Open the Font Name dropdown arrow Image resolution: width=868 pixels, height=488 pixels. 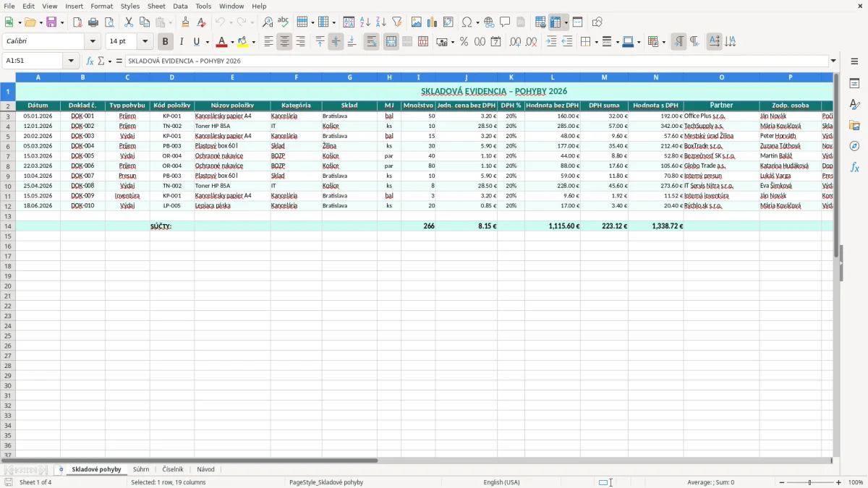tap(93, 42)
